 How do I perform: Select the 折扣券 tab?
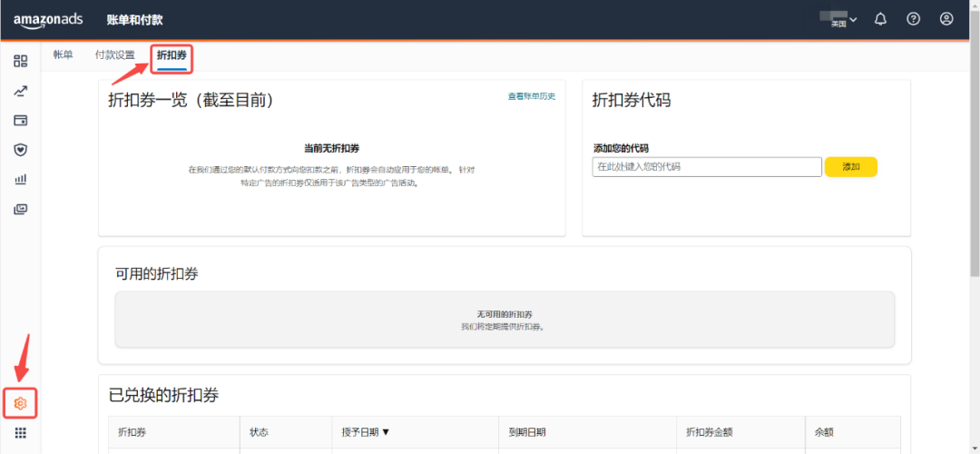[x=171, y=56]
